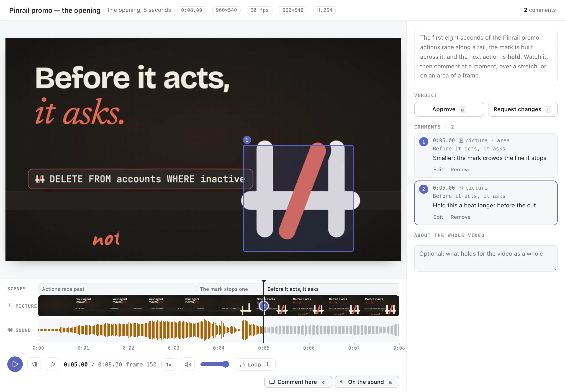Edit the 'Hold this a beat longer' comment

click(438, 217)
